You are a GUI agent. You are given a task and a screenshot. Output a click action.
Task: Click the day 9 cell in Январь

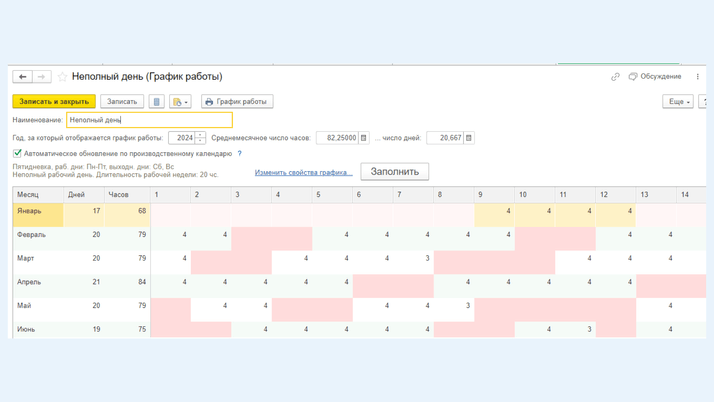(x=494, y=215)
